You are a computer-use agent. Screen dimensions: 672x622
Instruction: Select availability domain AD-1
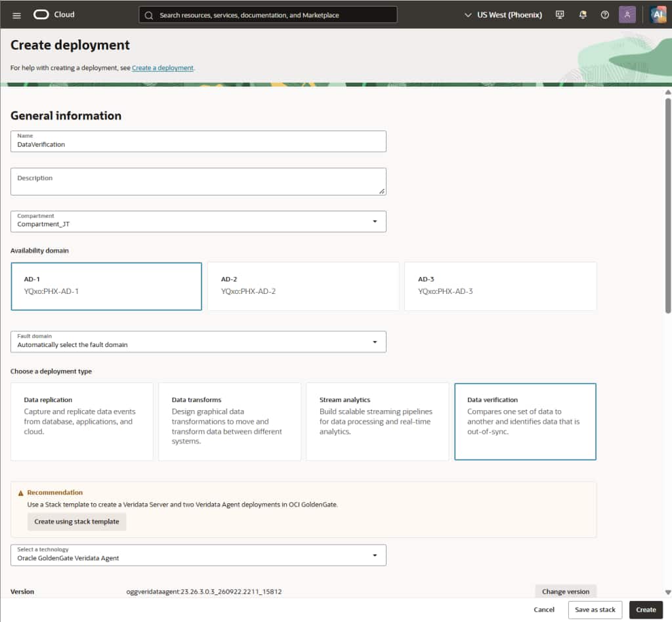[106, 286]
